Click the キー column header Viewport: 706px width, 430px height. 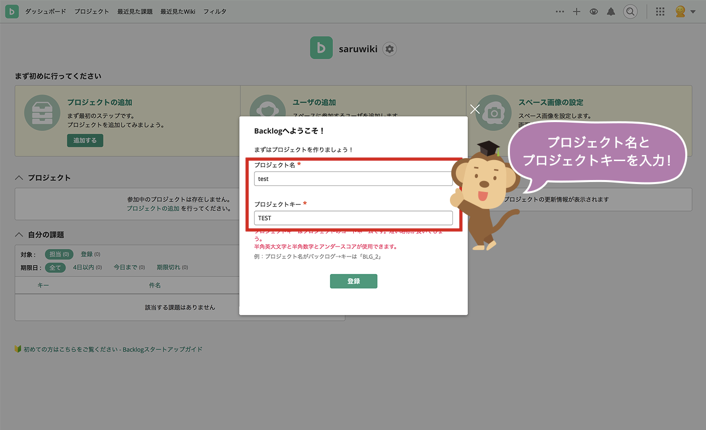(43, 285)
